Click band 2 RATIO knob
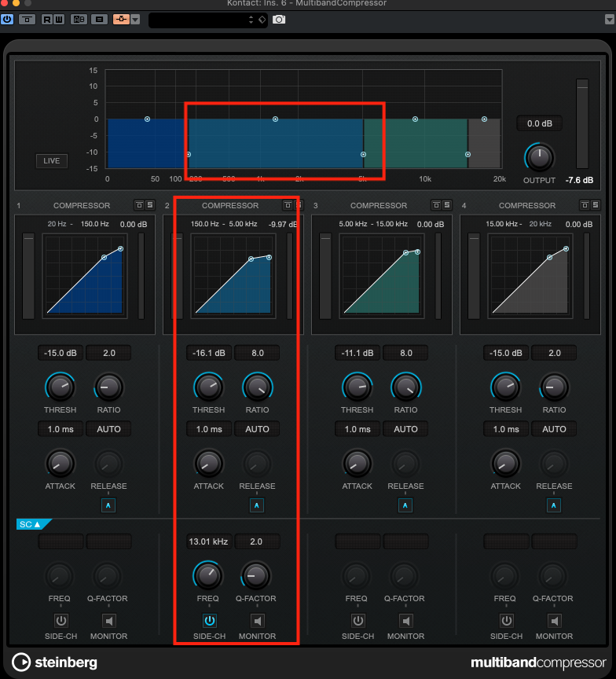 point(258,387)
